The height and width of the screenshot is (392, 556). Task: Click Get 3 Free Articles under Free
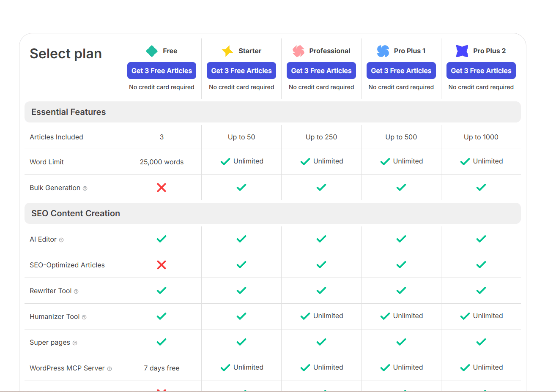(x=162, y=71)
